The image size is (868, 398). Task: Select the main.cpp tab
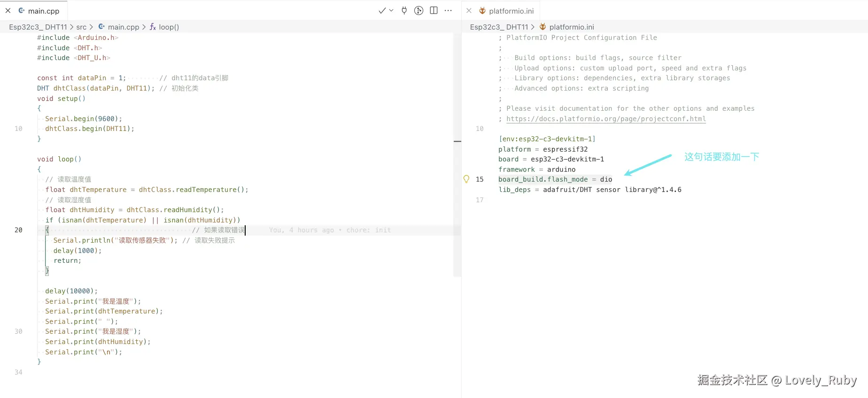pyautogui.click(x=43, y=11)
